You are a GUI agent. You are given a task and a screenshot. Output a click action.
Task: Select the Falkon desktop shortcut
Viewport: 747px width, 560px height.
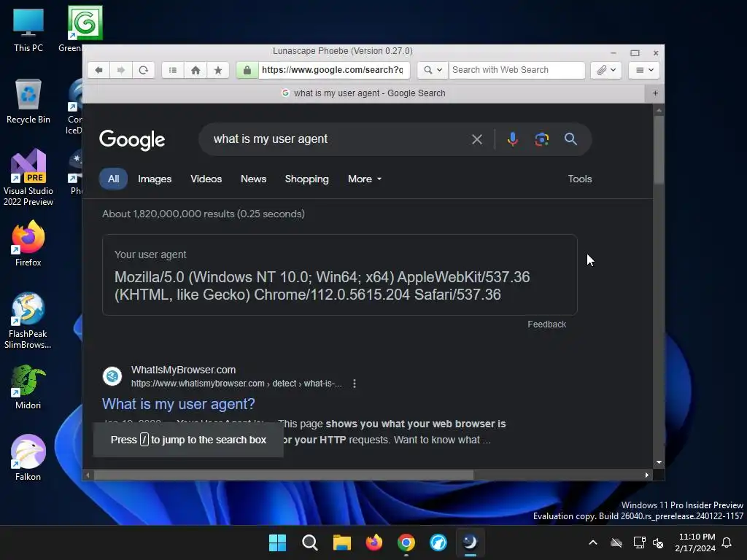(28, 459)
